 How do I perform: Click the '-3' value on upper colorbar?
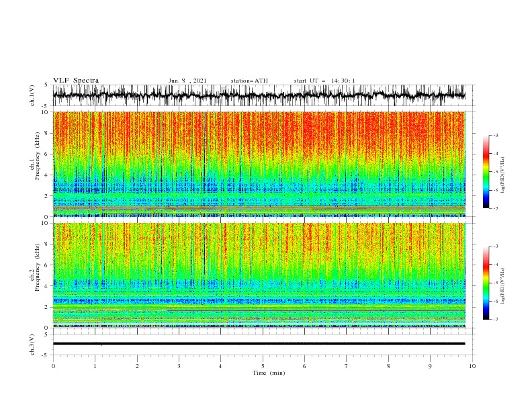pos(495,135)
